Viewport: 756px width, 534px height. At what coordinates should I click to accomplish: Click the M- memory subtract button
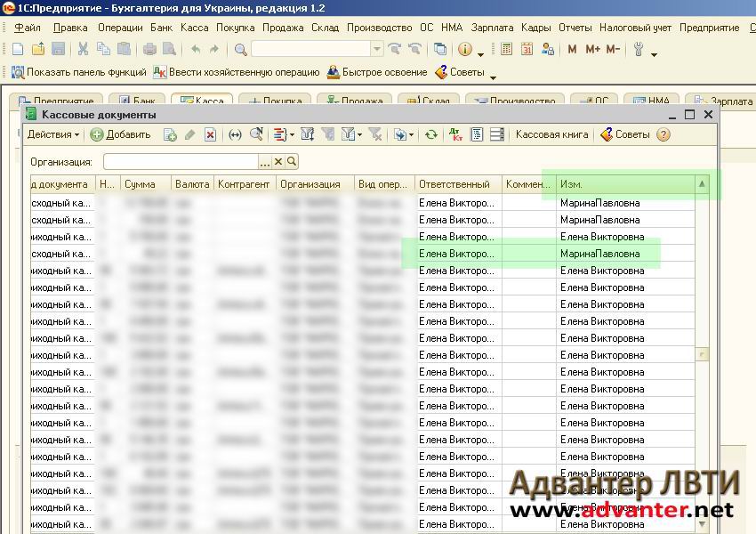tap(613, 49)
